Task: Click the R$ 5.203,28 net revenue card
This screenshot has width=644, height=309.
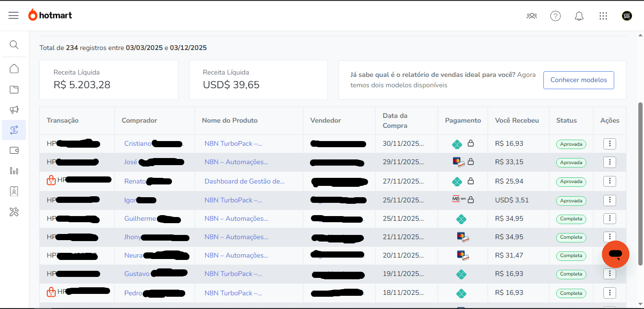Action: [x=109, y=80]
